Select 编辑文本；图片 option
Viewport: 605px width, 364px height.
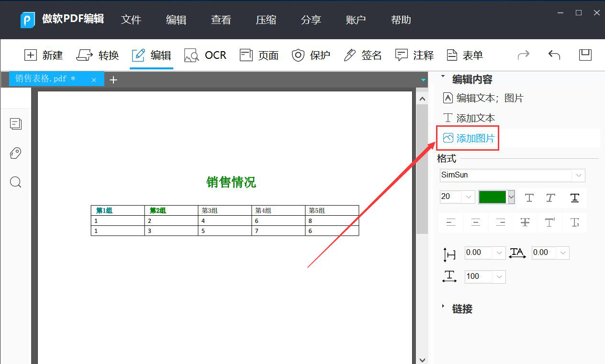click(483, 98)
